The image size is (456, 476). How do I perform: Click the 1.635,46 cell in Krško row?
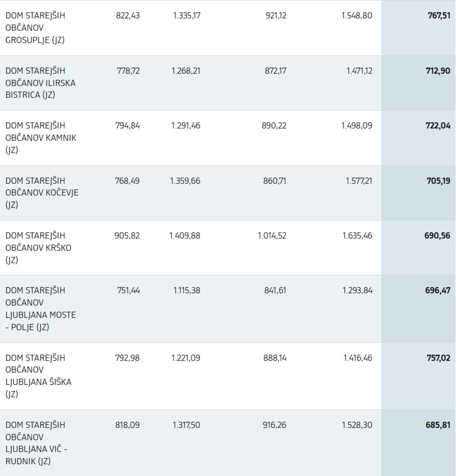357,236
